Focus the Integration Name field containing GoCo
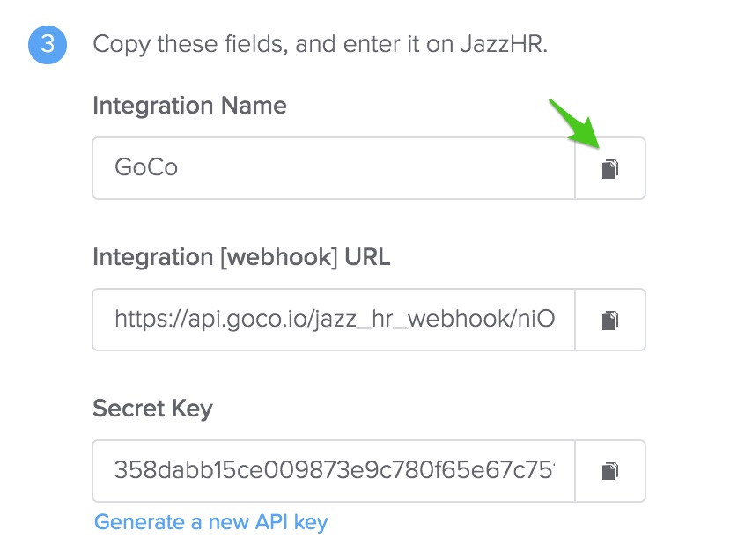 point(334,168)
